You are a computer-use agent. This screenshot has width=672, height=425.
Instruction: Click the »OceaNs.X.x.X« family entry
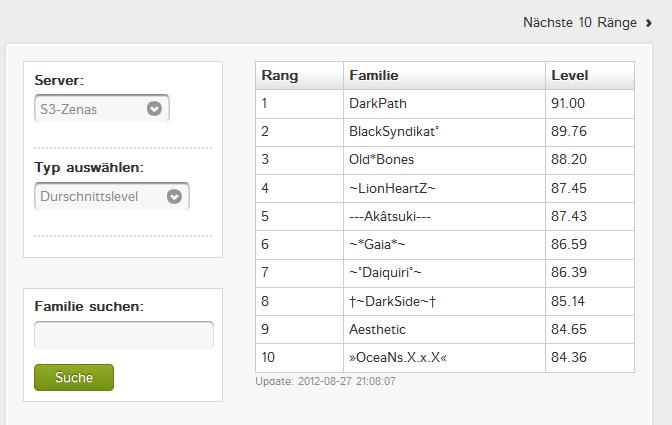(398, 357)
